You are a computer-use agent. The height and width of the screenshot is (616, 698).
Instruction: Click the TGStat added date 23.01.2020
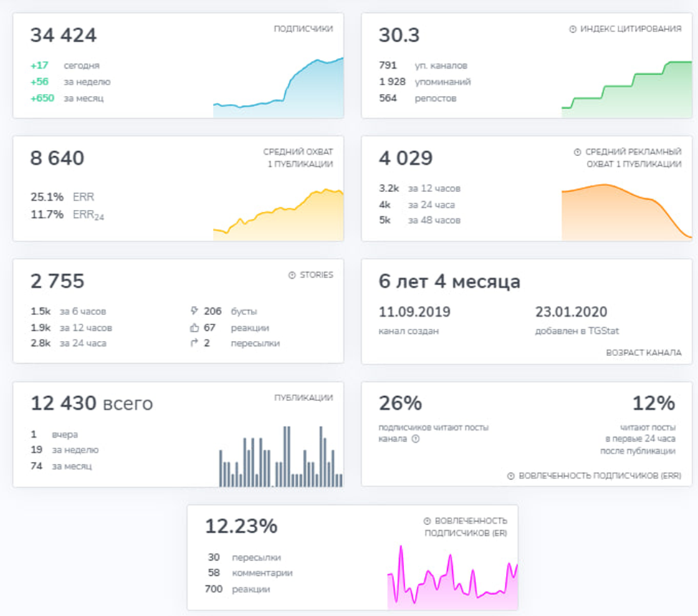click(571, 312)
